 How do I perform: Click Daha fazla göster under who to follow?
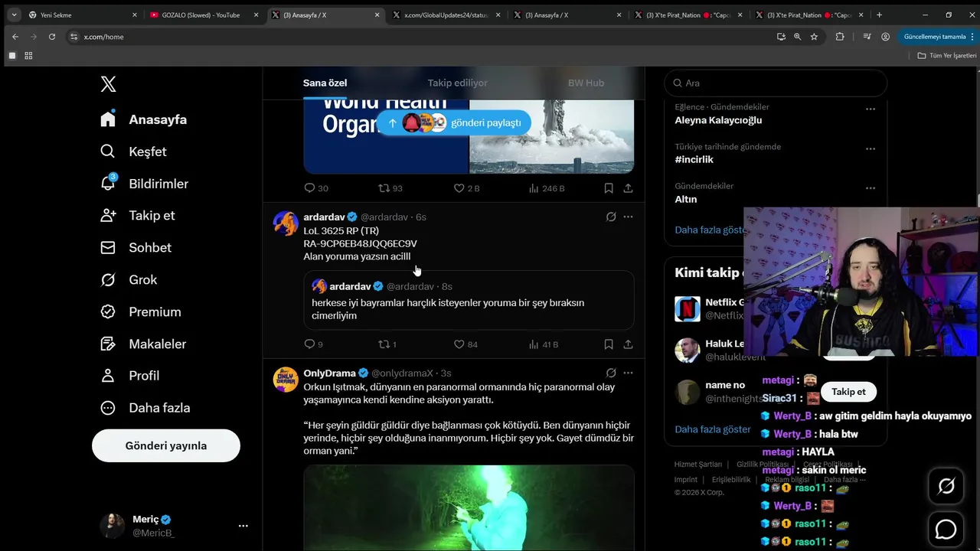point(713,429)
